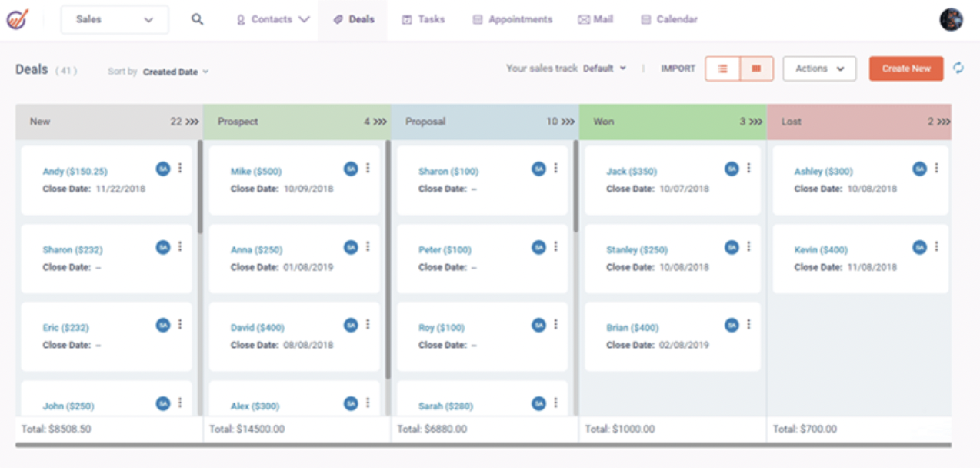Click owner SA badge on Alex card

[351, 403]
